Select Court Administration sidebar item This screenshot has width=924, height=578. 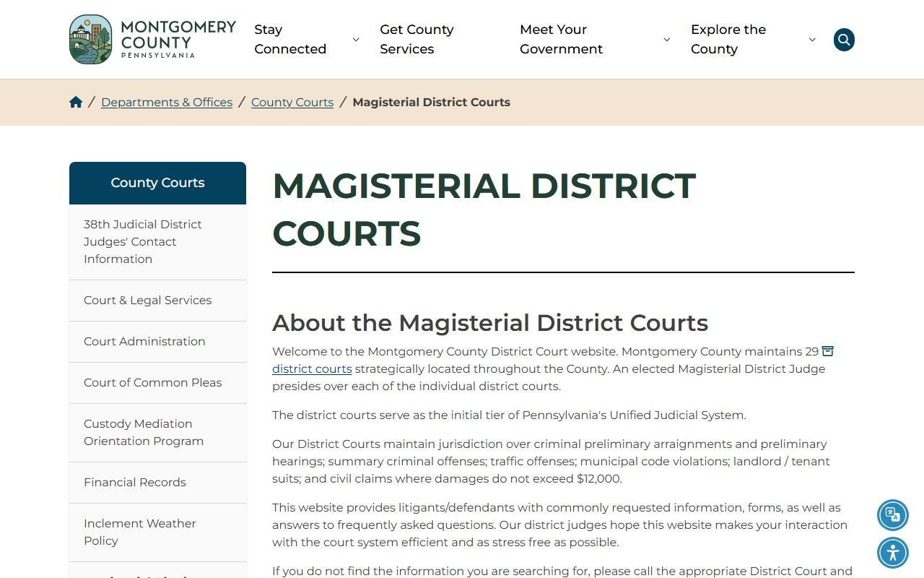pos(157,342)
